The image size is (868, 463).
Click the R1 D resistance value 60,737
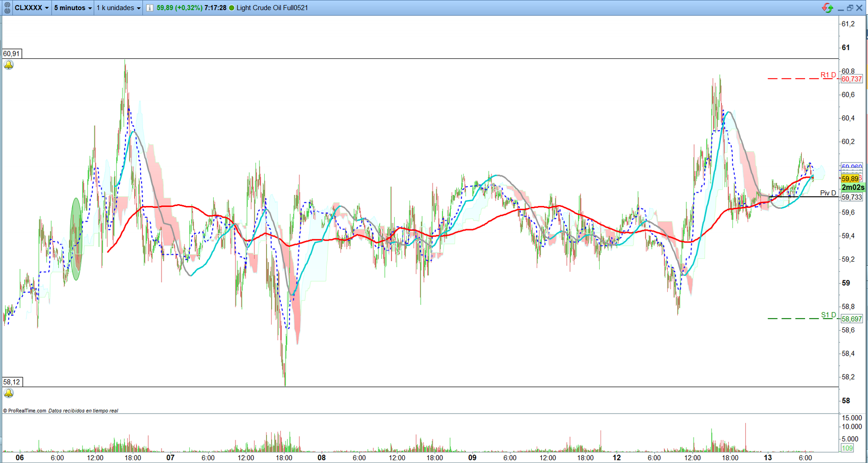pos(851,79)
